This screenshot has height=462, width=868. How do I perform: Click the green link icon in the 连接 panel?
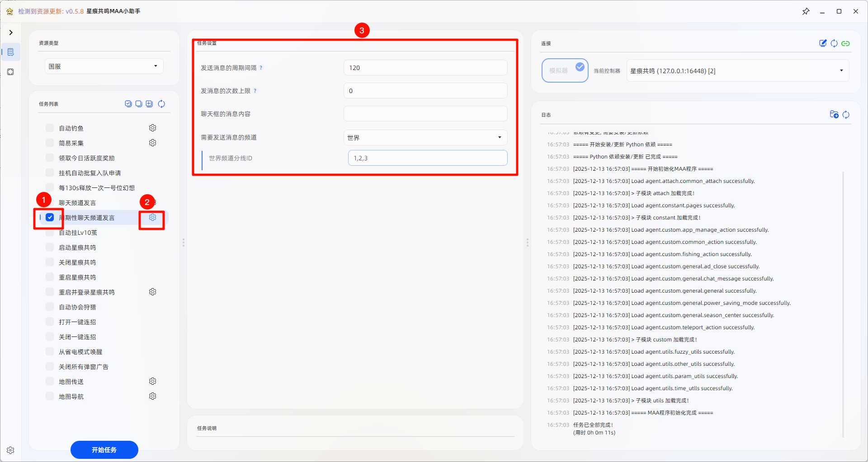pos(845,43)
